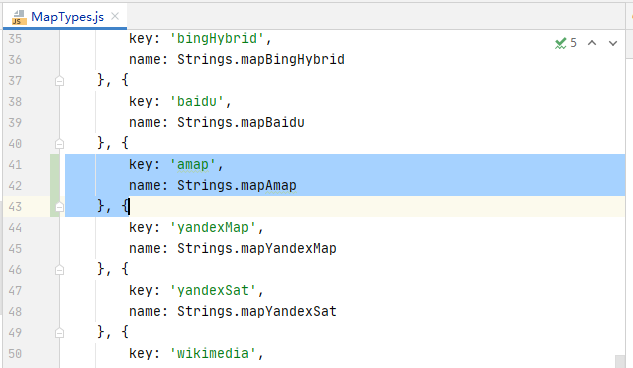Image resolution: width=633 pixels, height=368 pixels.
Task: Select the MapTypes.js editor tab
Action: 65,17
